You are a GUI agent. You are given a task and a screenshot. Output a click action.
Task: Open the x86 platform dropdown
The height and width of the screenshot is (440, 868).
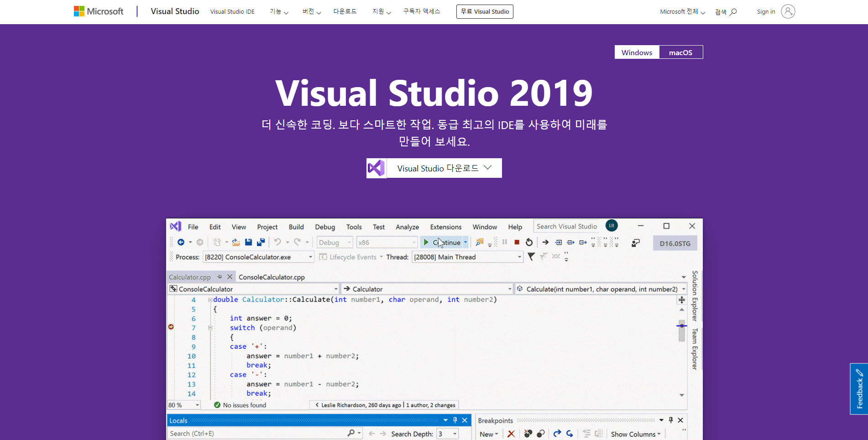(387, 243)
